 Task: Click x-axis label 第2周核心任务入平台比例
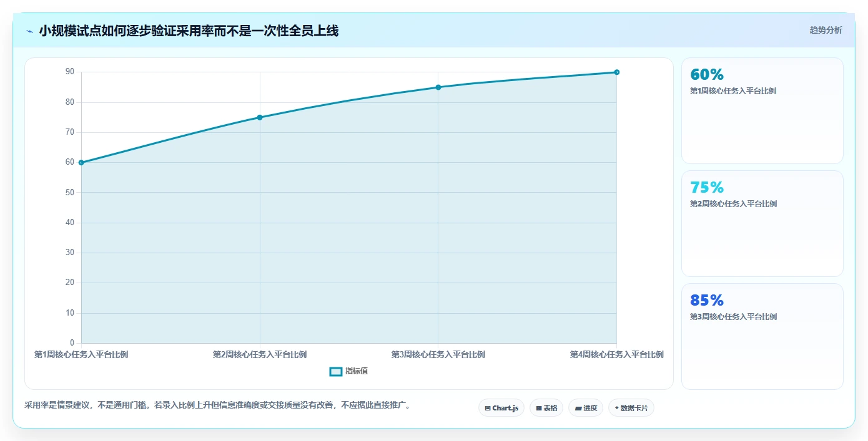260,355
